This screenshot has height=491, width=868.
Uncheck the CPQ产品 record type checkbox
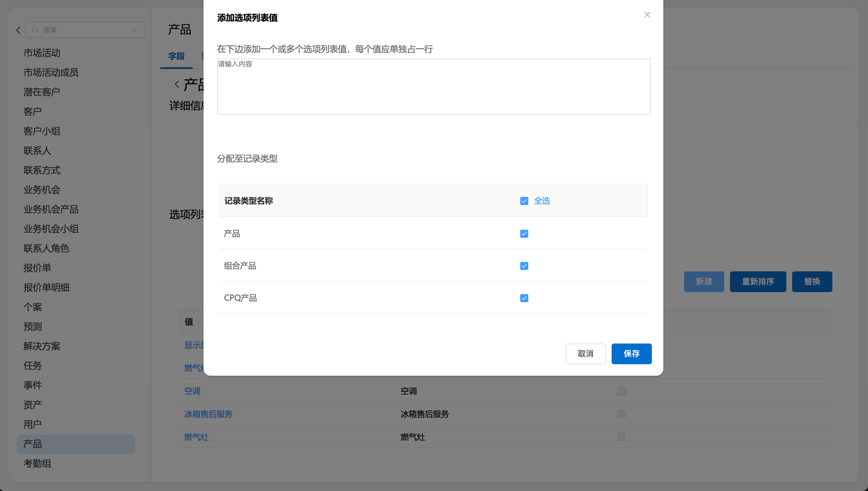[524, 298]
